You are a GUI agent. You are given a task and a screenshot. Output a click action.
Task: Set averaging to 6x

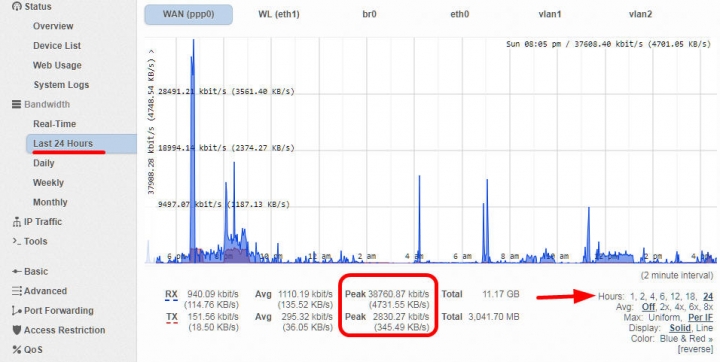[x=693, y=307]
